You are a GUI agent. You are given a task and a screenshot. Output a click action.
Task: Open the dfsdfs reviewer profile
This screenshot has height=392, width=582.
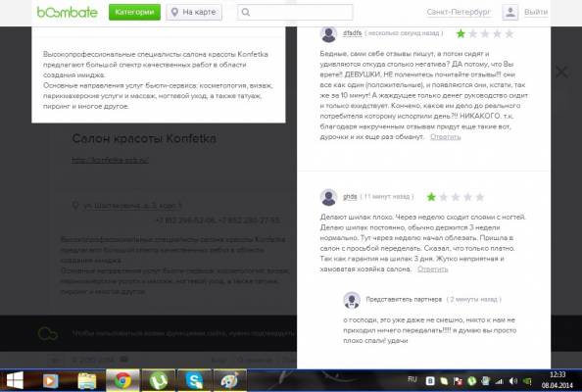click(353, 33)
